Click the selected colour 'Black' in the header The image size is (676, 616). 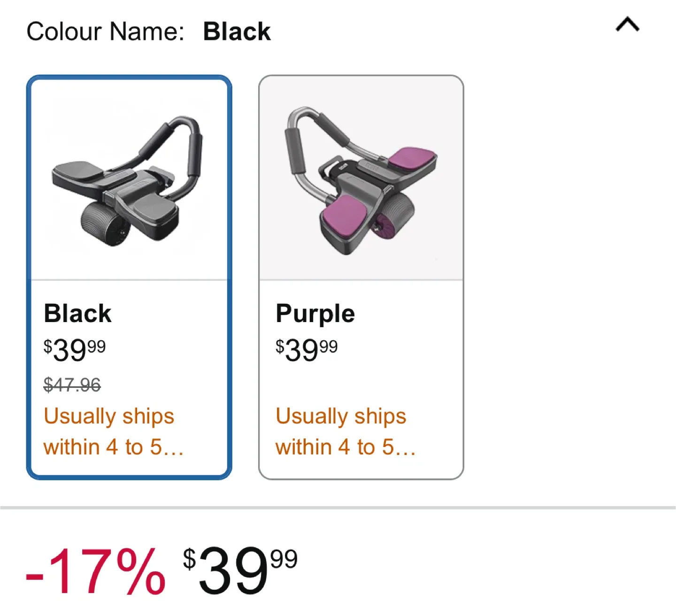click(237, 32)
